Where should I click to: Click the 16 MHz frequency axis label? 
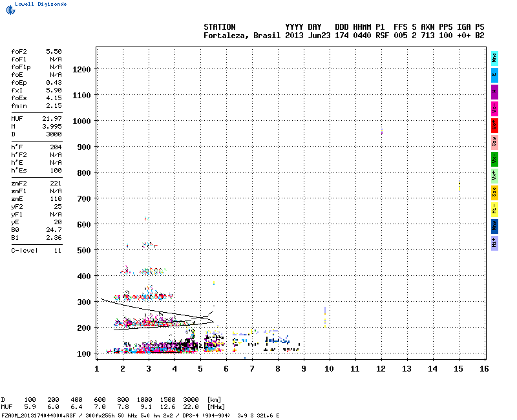(x=483, y=369)
